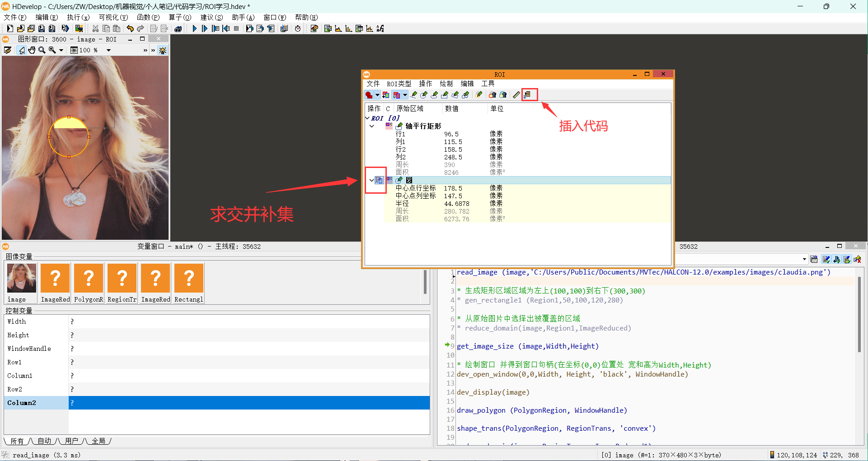Screen dimensions: 868x461
Task: Toggle the lightbulb icon in graphics window
Action: click(x=163, y=50)
